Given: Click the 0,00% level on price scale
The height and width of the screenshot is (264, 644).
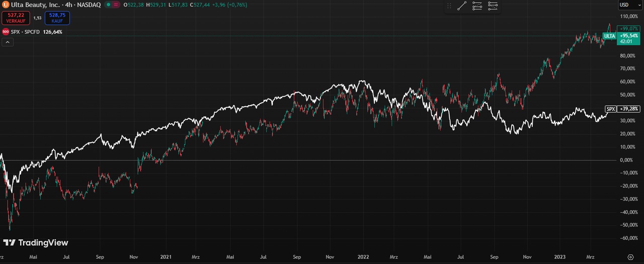Looking at the screenshot, I should click(626, 160).
